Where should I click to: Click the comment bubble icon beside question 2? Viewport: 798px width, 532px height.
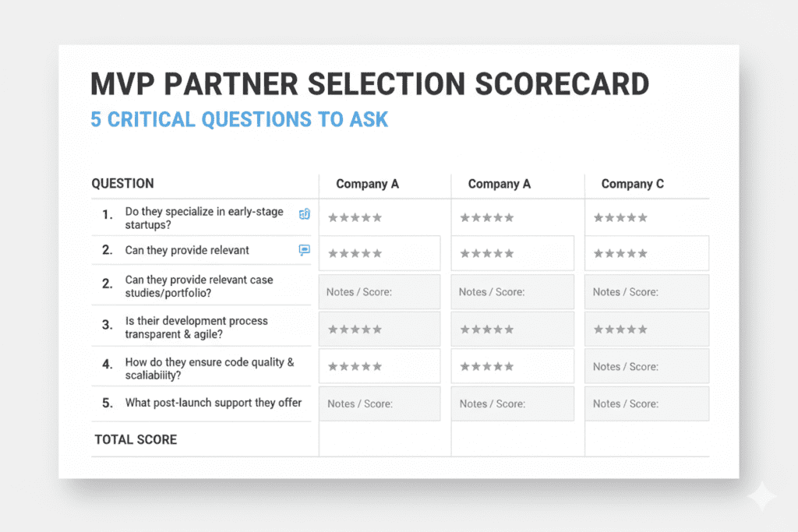pos(305,251)
